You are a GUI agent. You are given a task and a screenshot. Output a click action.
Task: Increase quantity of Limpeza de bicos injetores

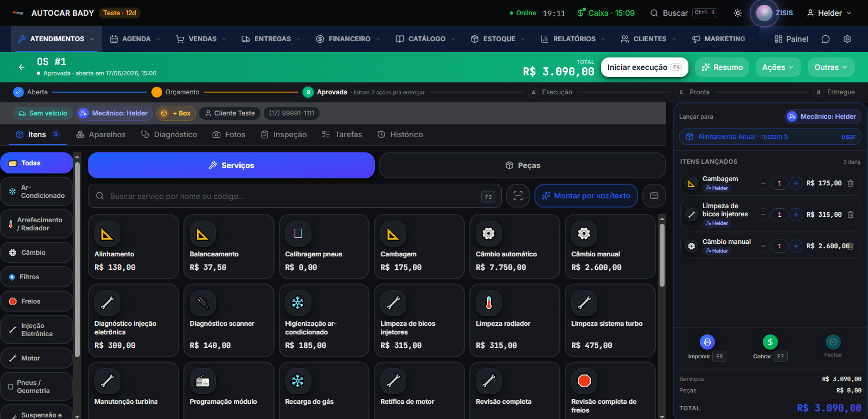796,215
